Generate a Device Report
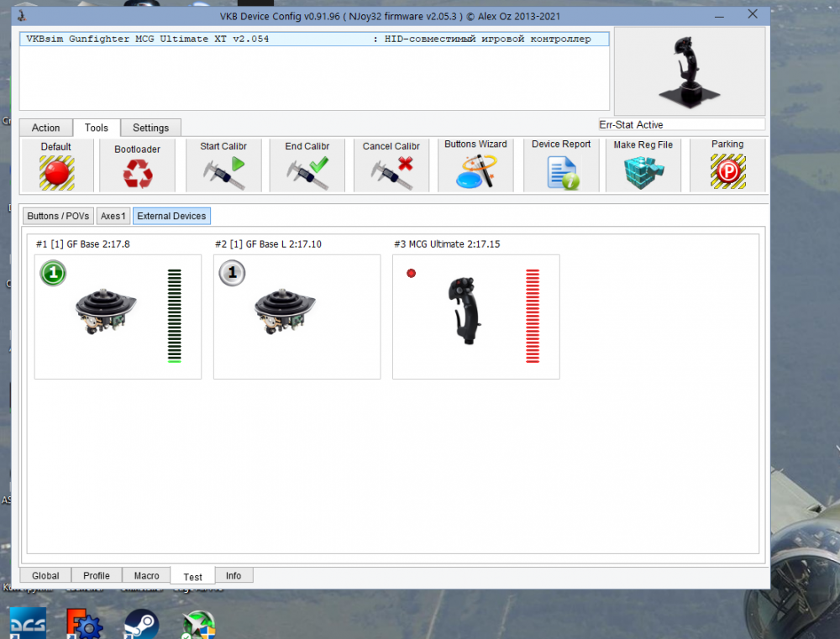 pyautogui.click(x=563, y=172)
